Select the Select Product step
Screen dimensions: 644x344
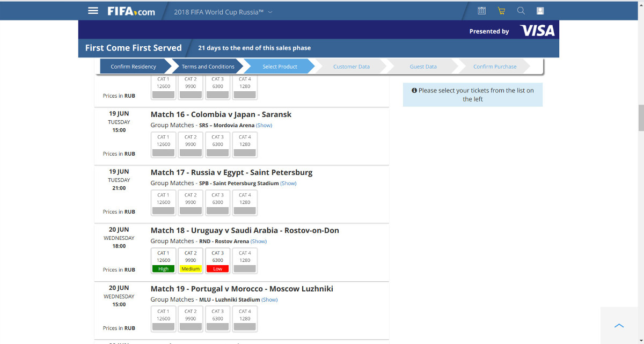[x=280, y=67]
